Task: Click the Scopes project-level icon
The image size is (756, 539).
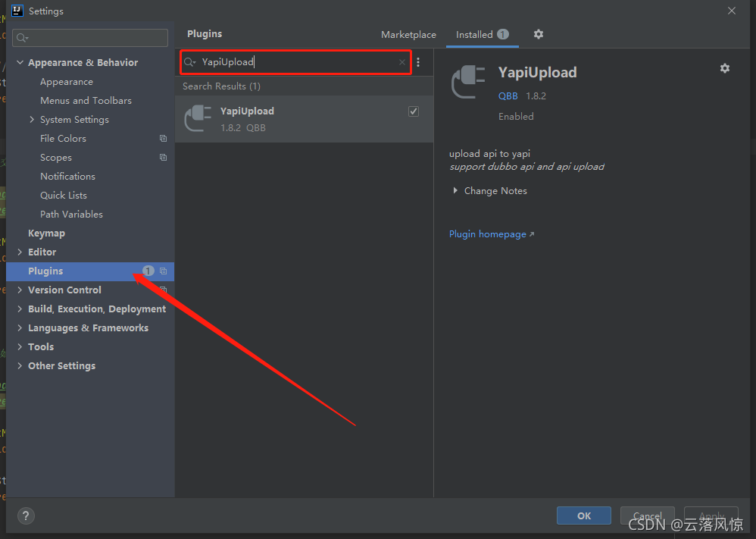Action: pyautogui.click(x=164, y=158)
